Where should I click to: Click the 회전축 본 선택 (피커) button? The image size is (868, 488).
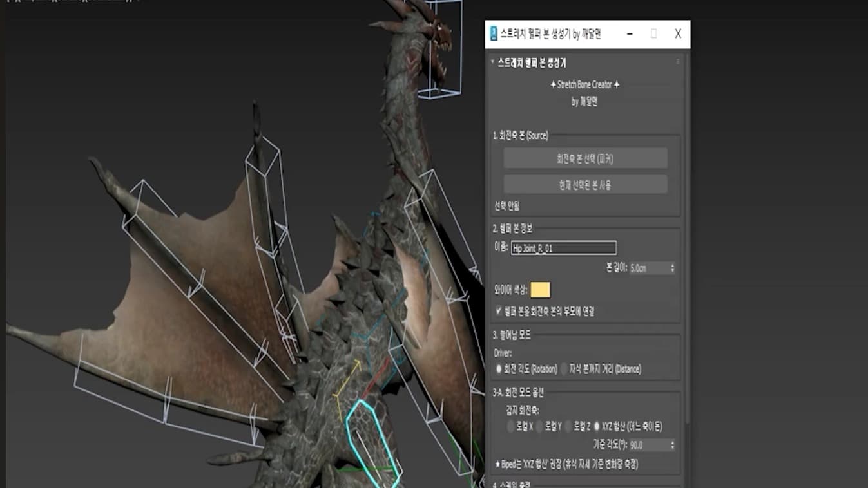point(585,158)
